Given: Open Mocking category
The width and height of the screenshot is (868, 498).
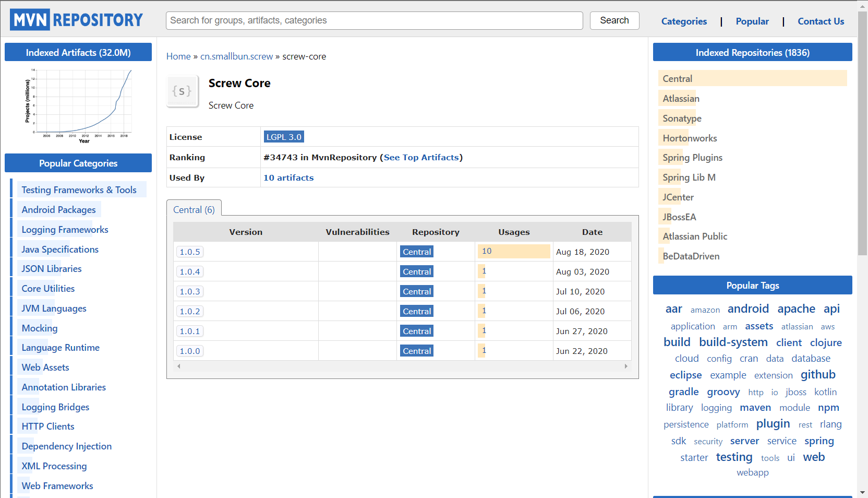Looking at the screenshot, I should (x=40, y=328).
